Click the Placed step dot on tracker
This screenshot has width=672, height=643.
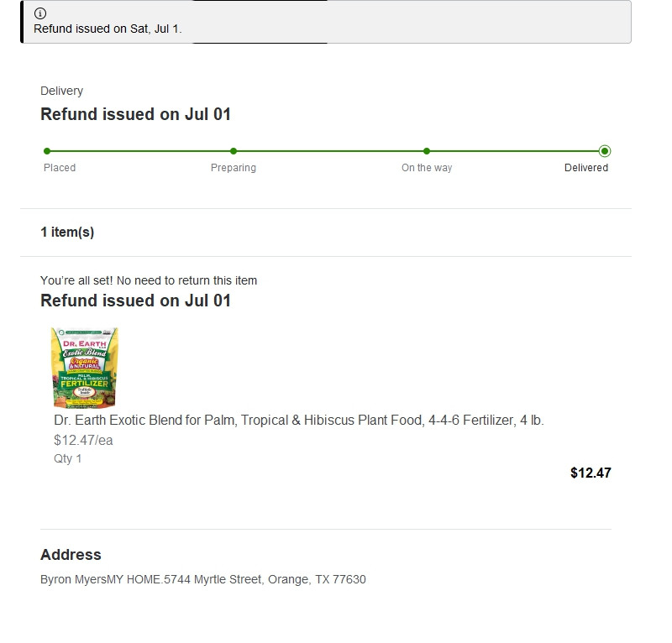(47, 151)
